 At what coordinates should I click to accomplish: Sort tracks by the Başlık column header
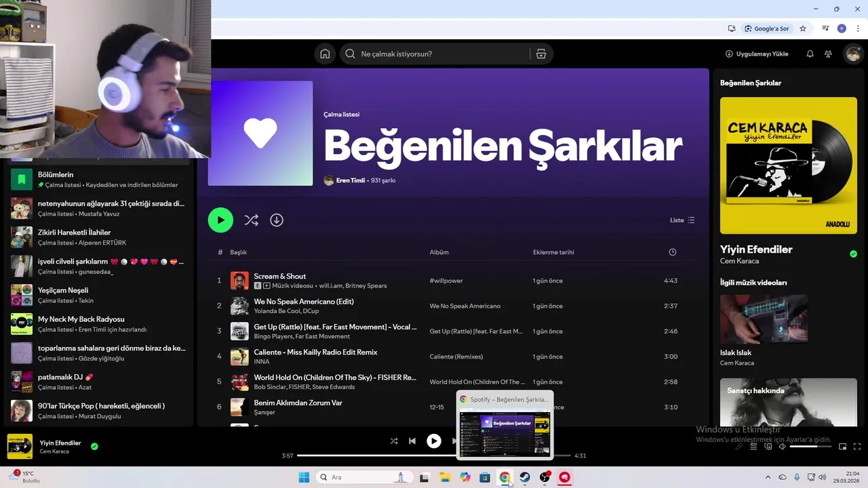coord(238,252)
